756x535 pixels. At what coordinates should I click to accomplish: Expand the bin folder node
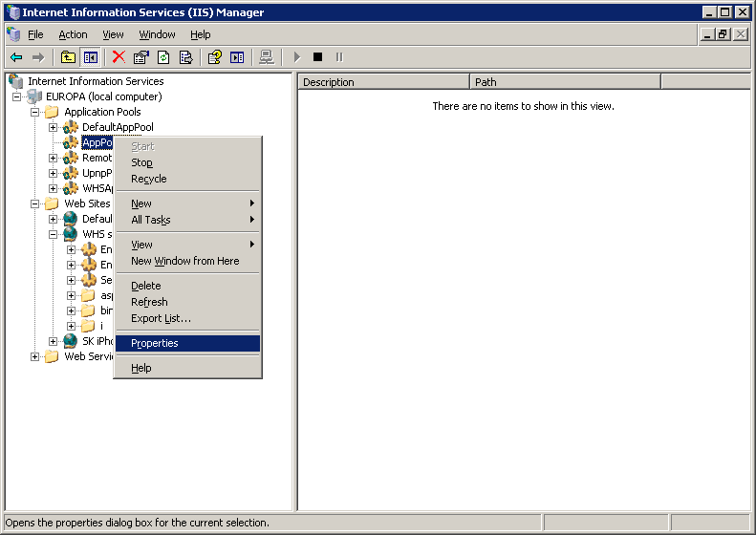pos(72,310)
